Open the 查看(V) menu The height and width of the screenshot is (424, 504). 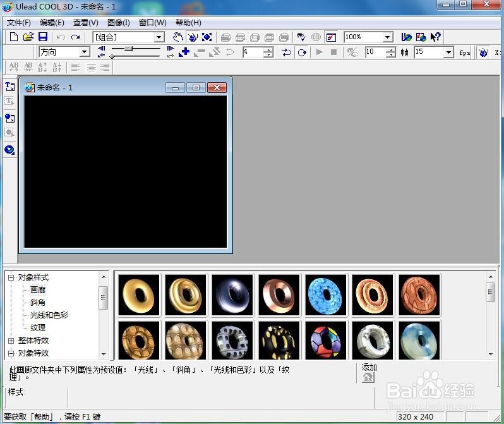pyautogui.click(x=85, y=23)
